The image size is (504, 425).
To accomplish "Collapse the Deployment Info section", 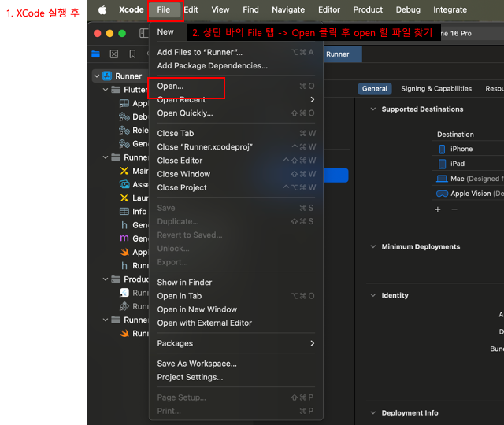I will click(372, 412).
